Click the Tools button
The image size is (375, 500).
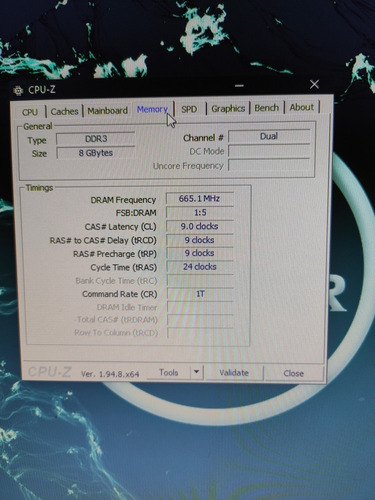tap(169, 372)
